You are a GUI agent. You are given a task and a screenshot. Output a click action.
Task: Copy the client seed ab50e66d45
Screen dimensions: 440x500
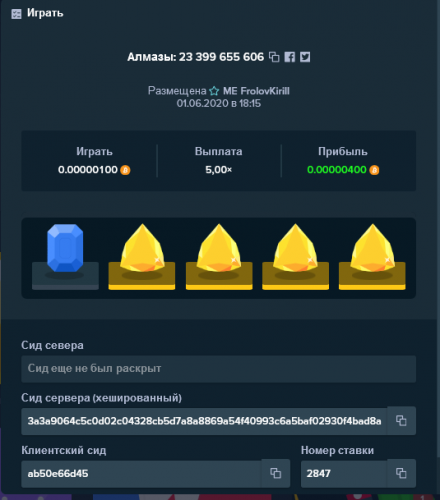[x=276, y=473]
